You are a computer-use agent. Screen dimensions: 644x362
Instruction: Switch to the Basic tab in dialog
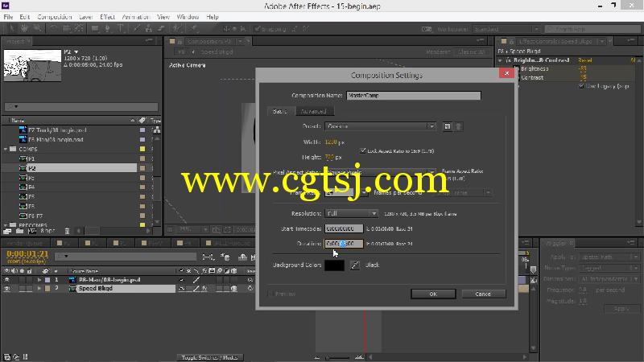coord(280,111)
